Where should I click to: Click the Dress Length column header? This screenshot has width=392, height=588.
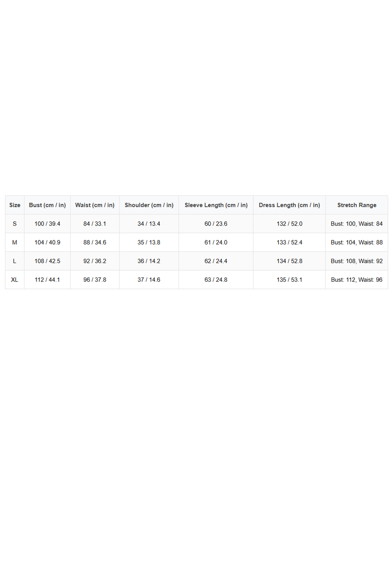pos(289,205)
